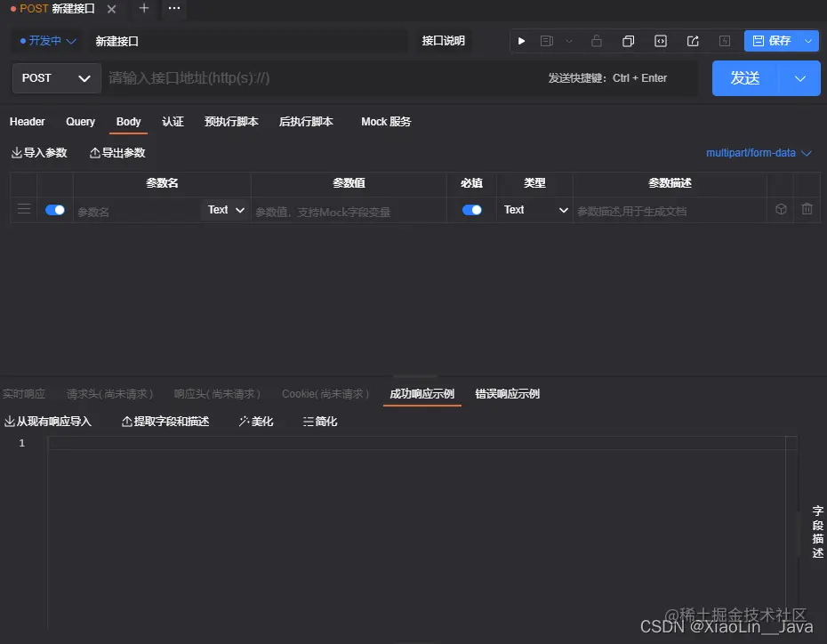Open code generation with the <> icon

pyautogui.click(x=660, y=40)
